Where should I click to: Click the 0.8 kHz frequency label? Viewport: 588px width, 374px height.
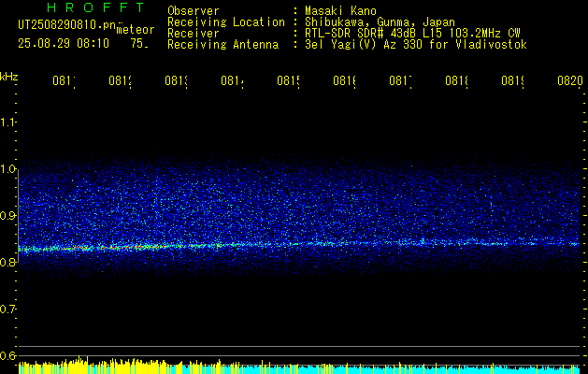tap(7, 262)
